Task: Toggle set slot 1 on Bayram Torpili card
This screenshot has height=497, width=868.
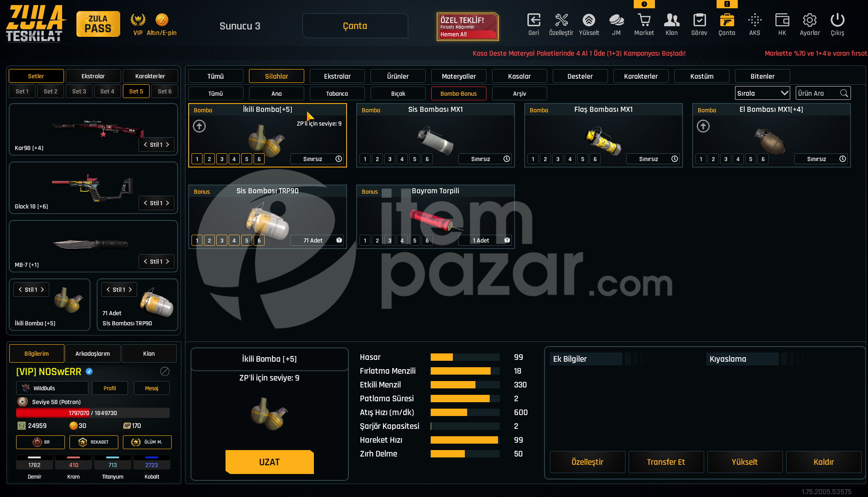Action: [365, 240]
